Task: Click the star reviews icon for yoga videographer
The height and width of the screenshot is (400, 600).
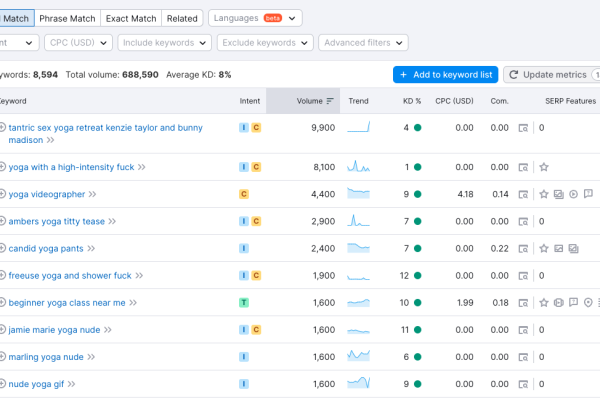Action: (x=544, y=194)
